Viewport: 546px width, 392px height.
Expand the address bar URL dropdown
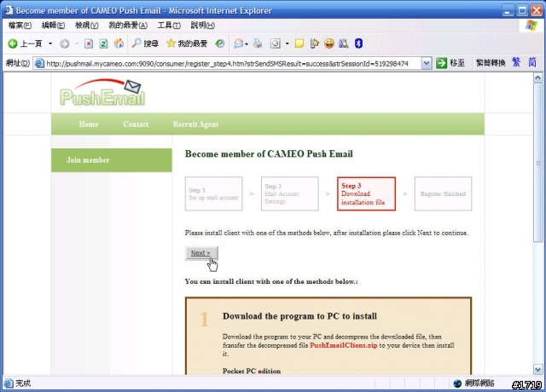[x=427, y=63]
